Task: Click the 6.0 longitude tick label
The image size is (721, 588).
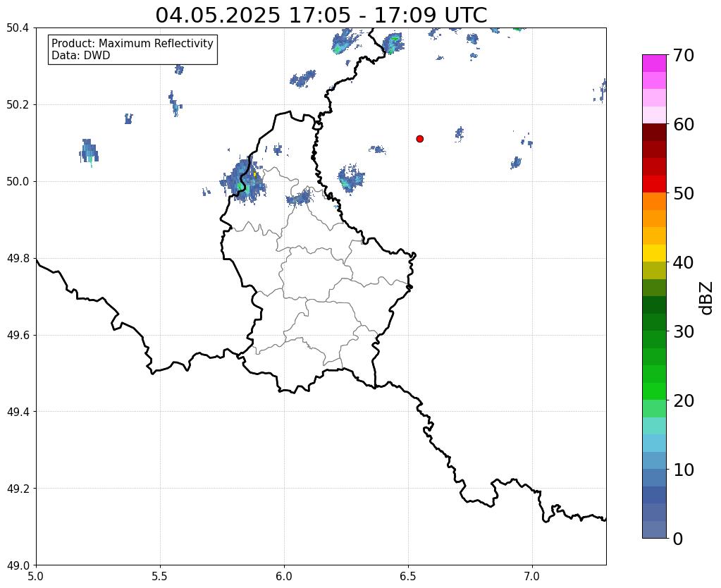Action: point(284,576)
